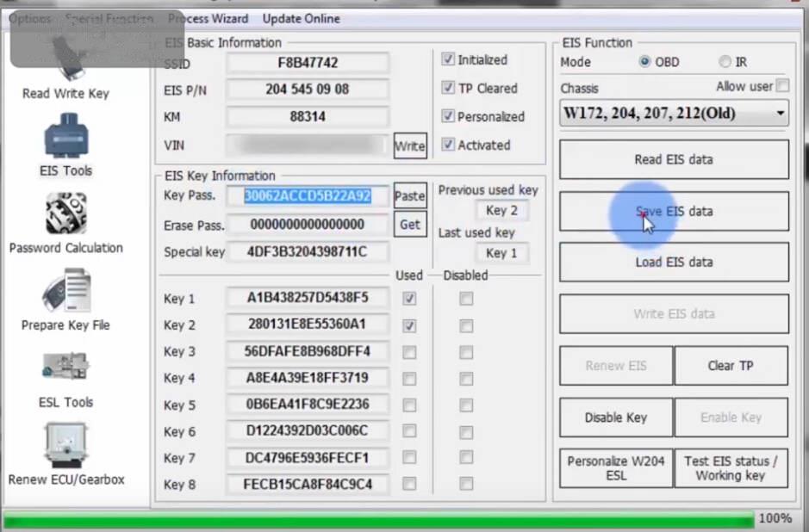Toggle the Used checkbox for Key 2
The width and height of the screenshot is (809, 532).
(x=409, y=325)
